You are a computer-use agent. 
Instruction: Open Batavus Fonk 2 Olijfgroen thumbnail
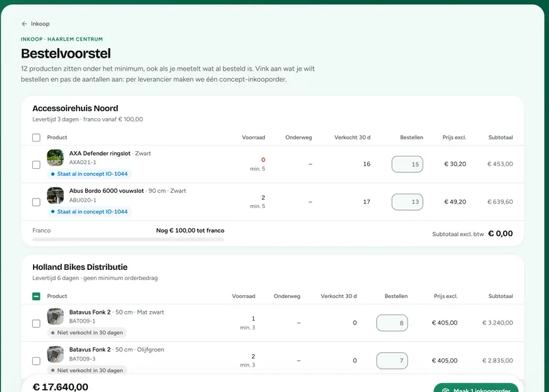tap(56, 354)
